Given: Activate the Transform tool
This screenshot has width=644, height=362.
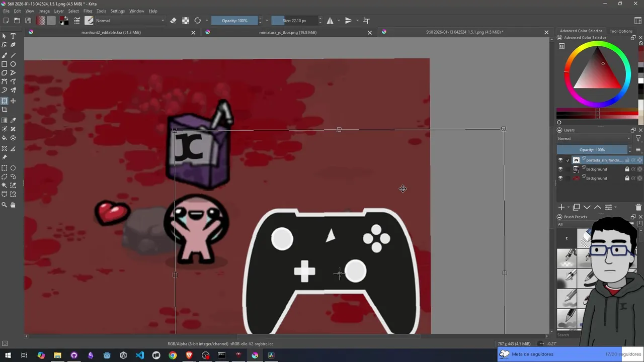Looking at the screenshot, I should 5,101.
